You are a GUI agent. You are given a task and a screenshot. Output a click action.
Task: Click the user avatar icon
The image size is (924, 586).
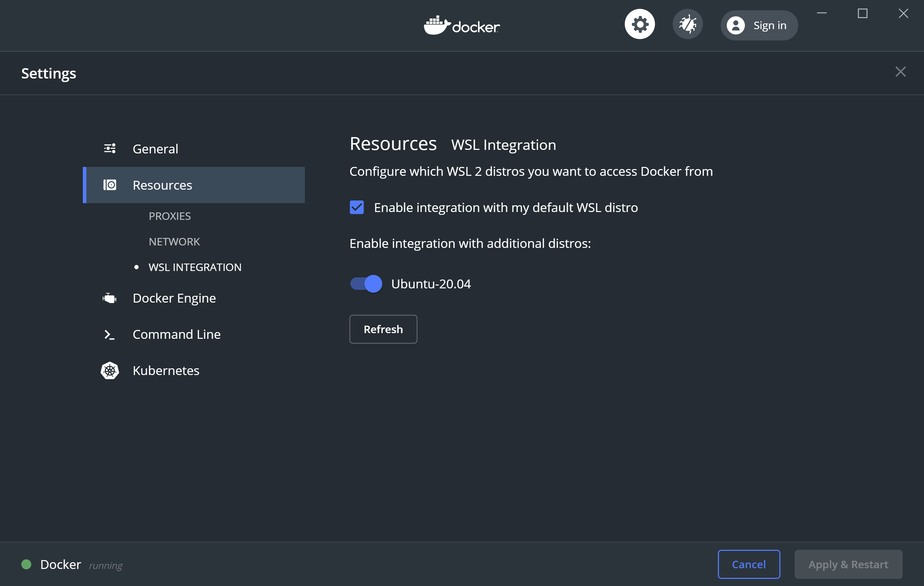tap(736, 25)
